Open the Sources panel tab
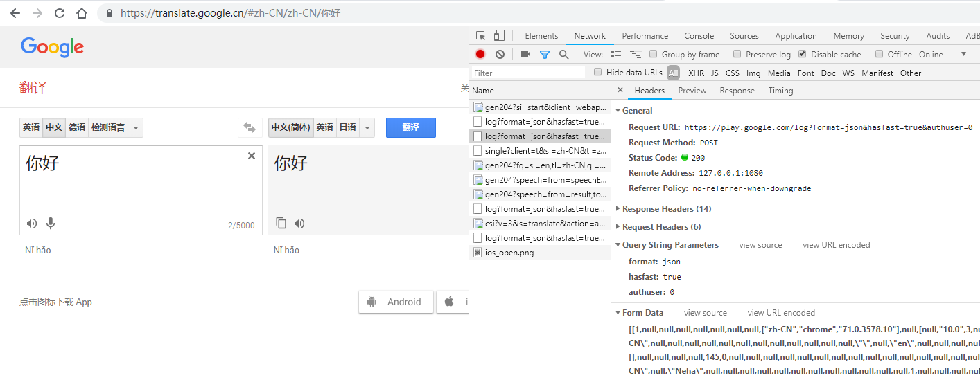This screenshot has width=980, height=380. tap(744, 36)
